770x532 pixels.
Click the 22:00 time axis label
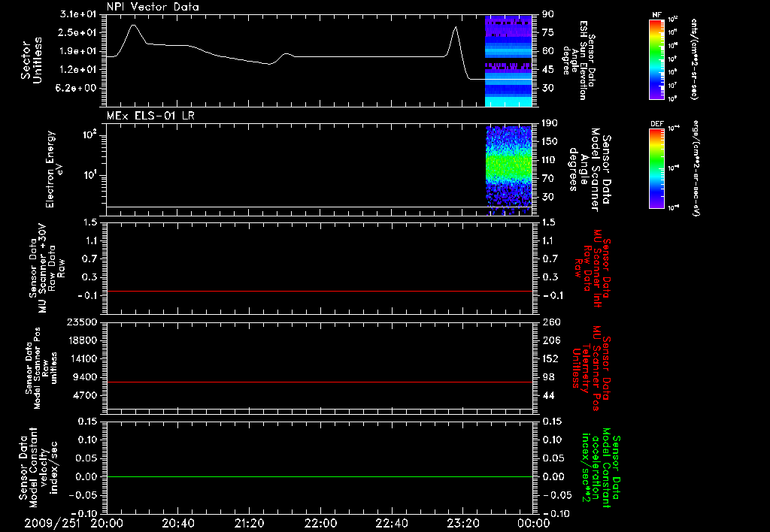point(320,524)
